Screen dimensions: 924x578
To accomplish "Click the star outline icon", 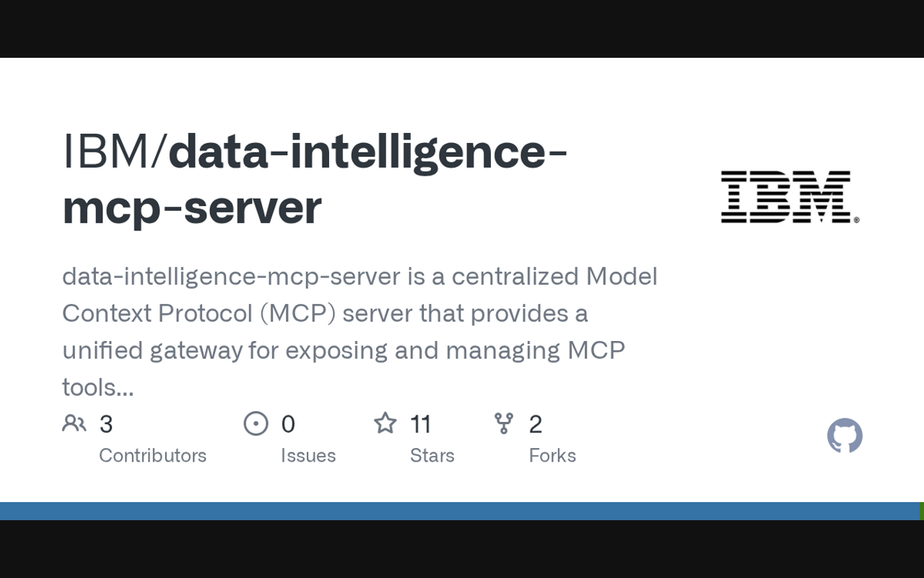I will click(x=385, y=423).
